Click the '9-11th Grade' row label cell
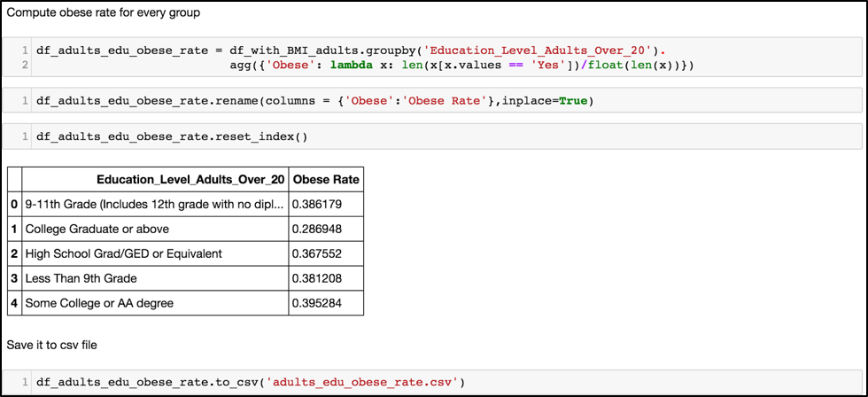 coord(155,205)
